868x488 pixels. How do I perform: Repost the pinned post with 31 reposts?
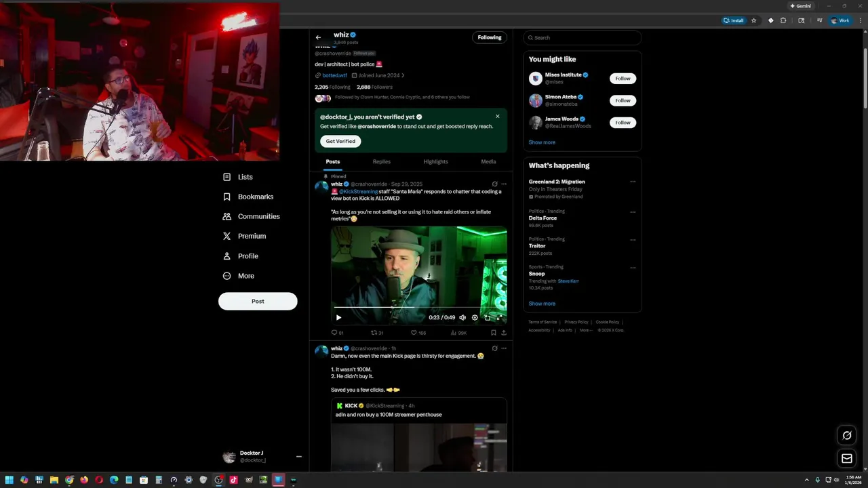tap(377, 333)
